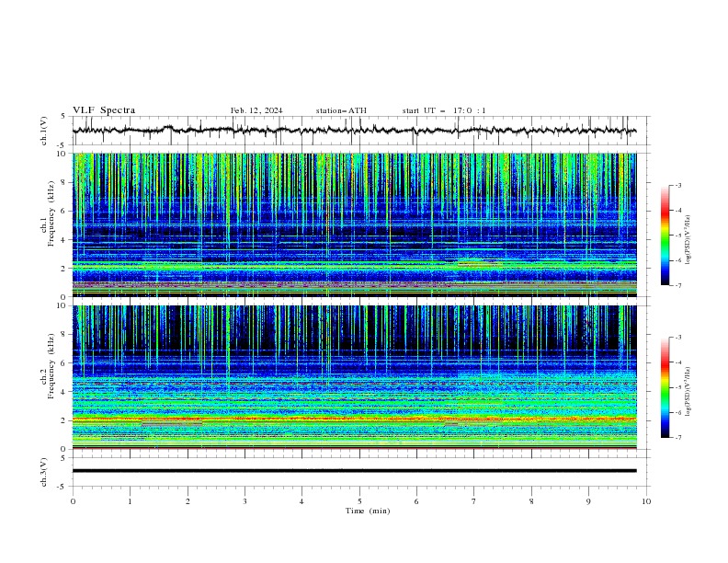
Task: Click the "5" tick on the time axis
Action: [x=359, y=501]
